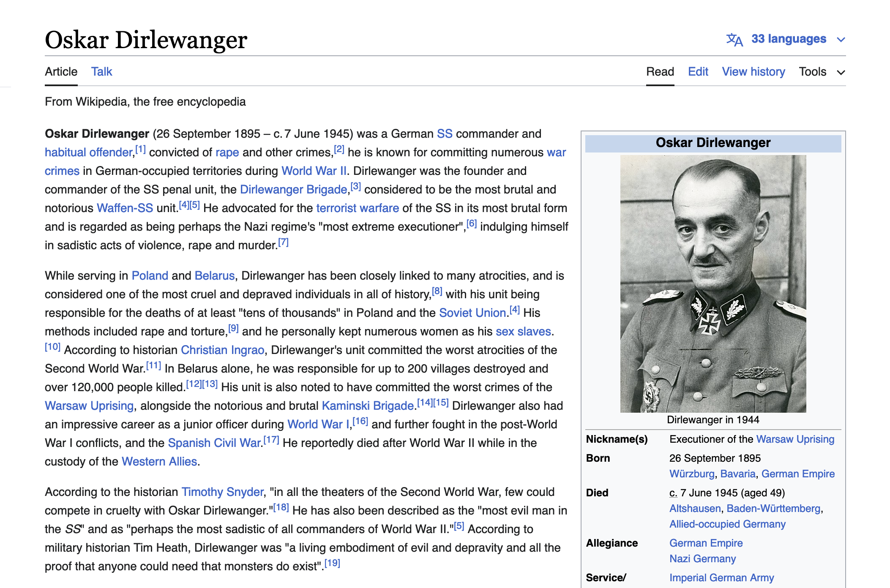Viewport: 890px width, 588px height.
Task: Click the infobox header Oskar Dirlewanger
Action: pos(713,143)
